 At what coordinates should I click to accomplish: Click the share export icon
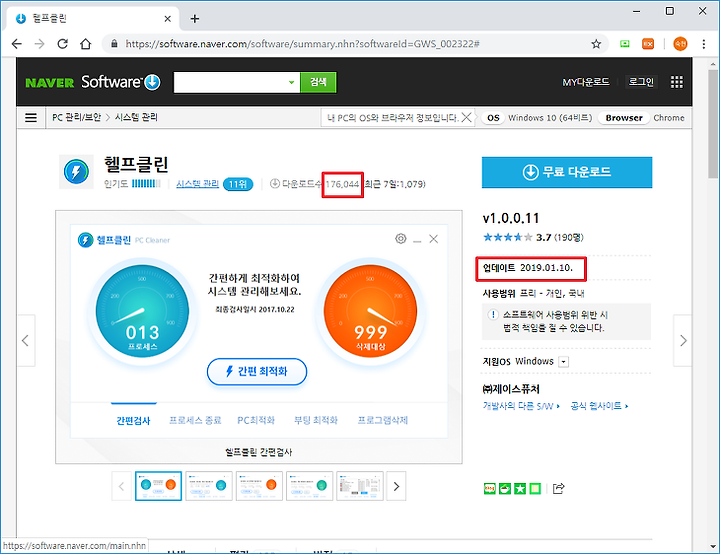point(558,488)
